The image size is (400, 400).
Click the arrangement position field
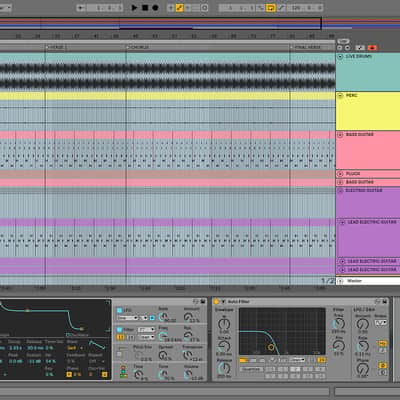tap(105, 8)
